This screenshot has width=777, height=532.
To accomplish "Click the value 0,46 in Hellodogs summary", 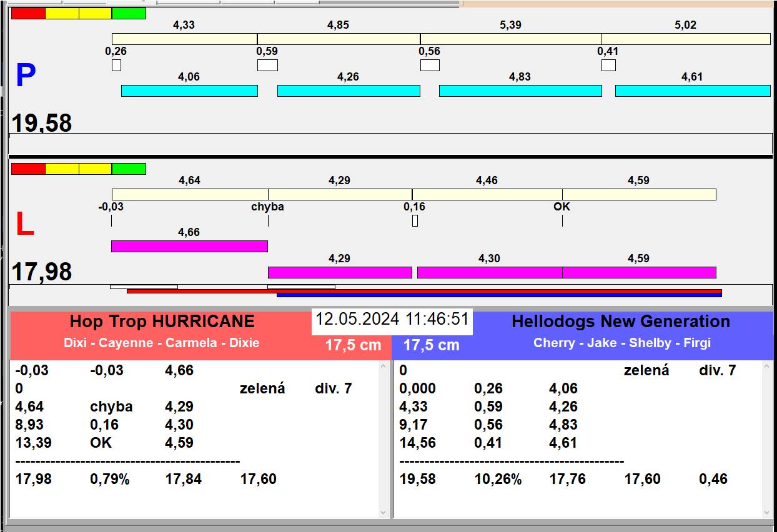I will point(713,480).
